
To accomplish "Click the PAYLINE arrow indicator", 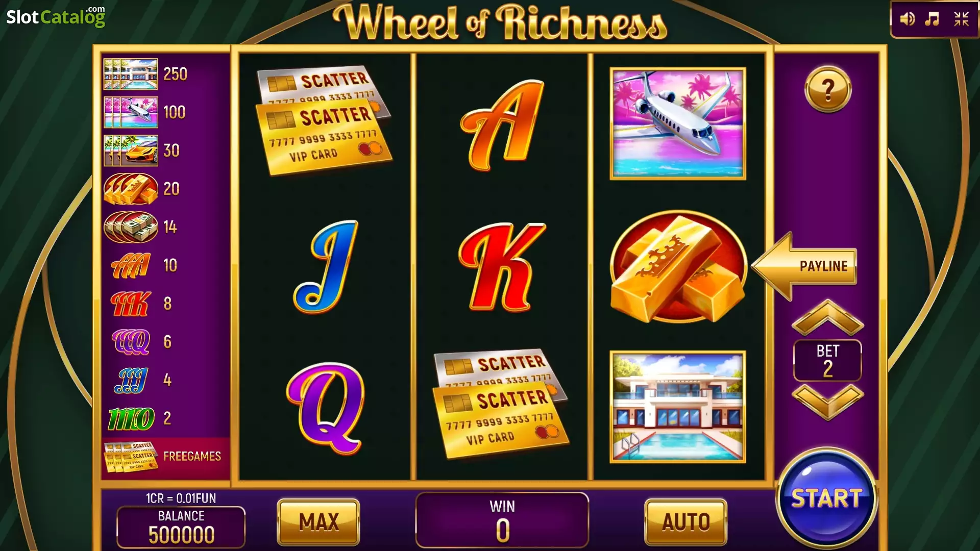I will click(805, 266).
